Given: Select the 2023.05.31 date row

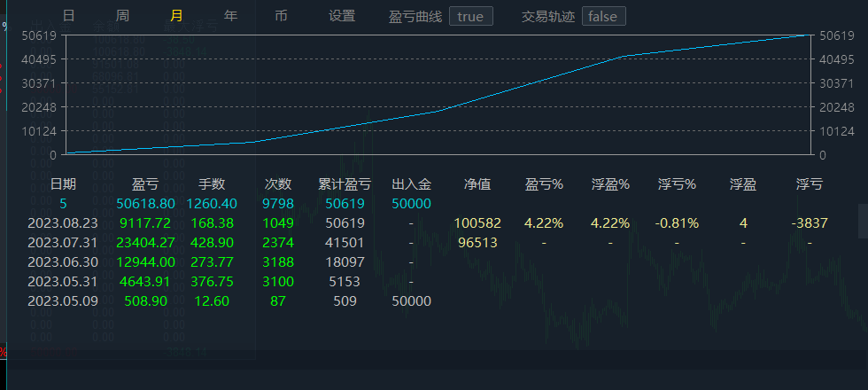Looking at the screenshot, I should (x=63, y=282).
